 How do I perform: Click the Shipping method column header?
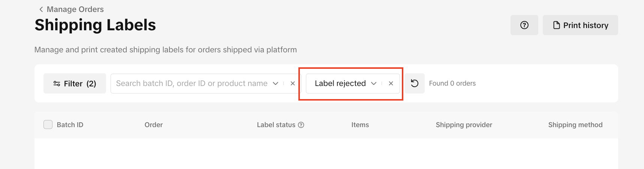(575, 125)
